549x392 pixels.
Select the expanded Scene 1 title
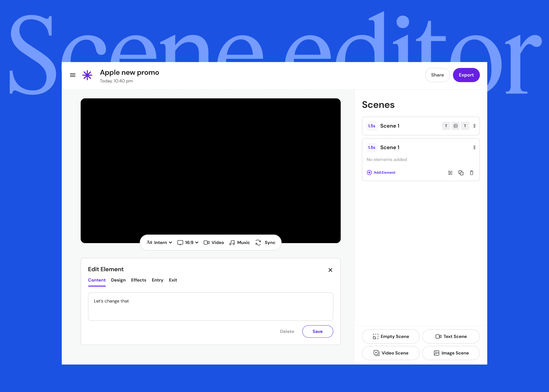pyautogui.click(x=390, y=147)
